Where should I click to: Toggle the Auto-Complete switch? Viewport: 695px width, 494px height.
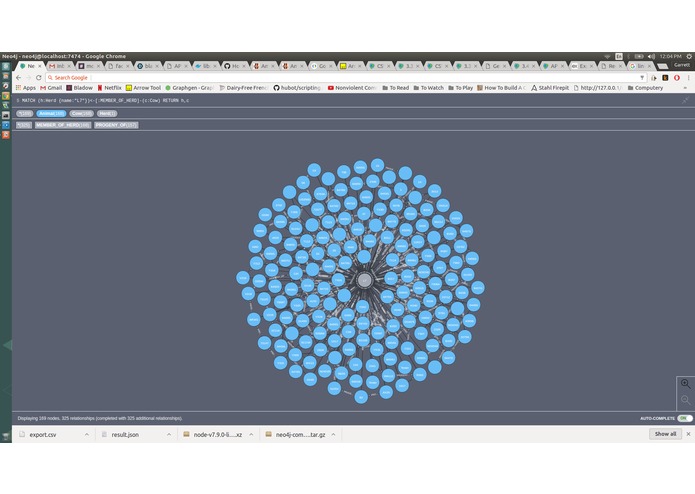pyautogui.click(x=685, y=418)
